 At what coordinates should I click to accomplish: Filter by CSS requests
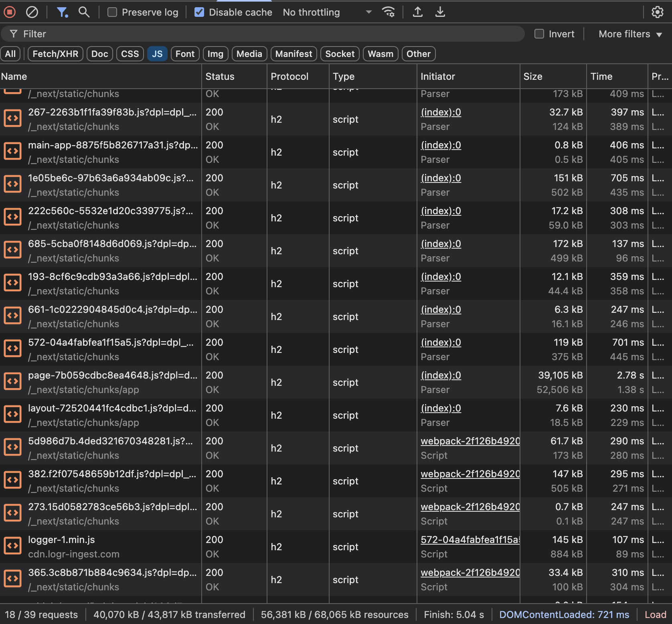point(130,54)
